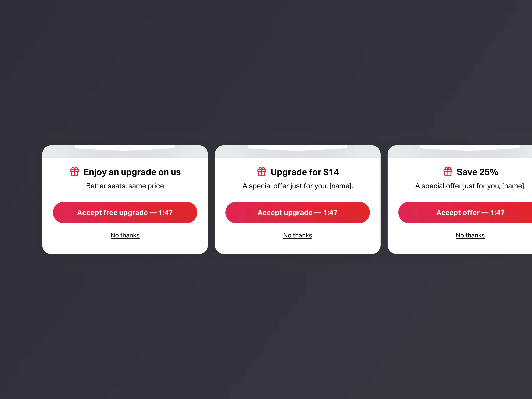Click 'No thanks' under Upgrade for $14
The image size is (532, 399).
[x=298, y=235]
